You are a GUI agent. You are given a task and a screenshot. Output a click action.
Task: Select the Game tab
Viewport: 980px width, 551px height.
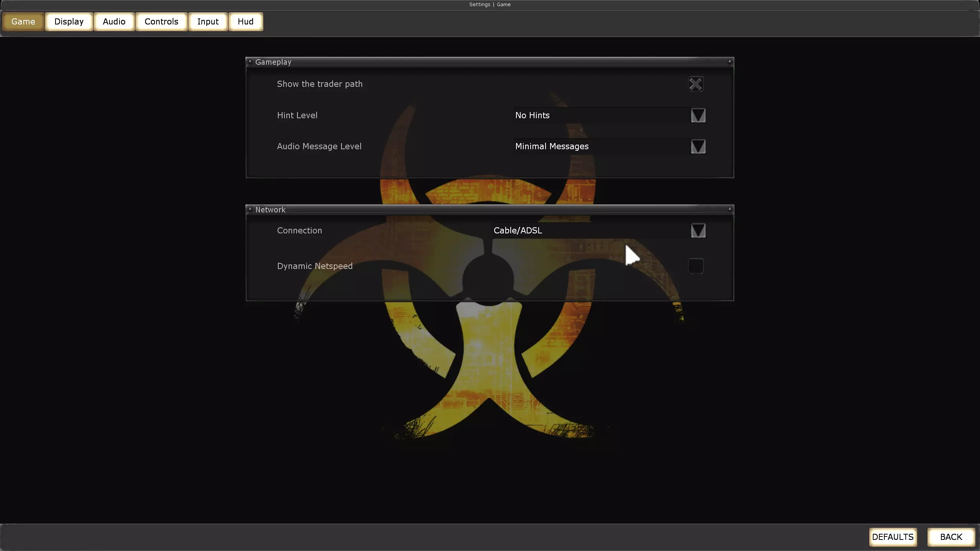click(x=23, y=21)
